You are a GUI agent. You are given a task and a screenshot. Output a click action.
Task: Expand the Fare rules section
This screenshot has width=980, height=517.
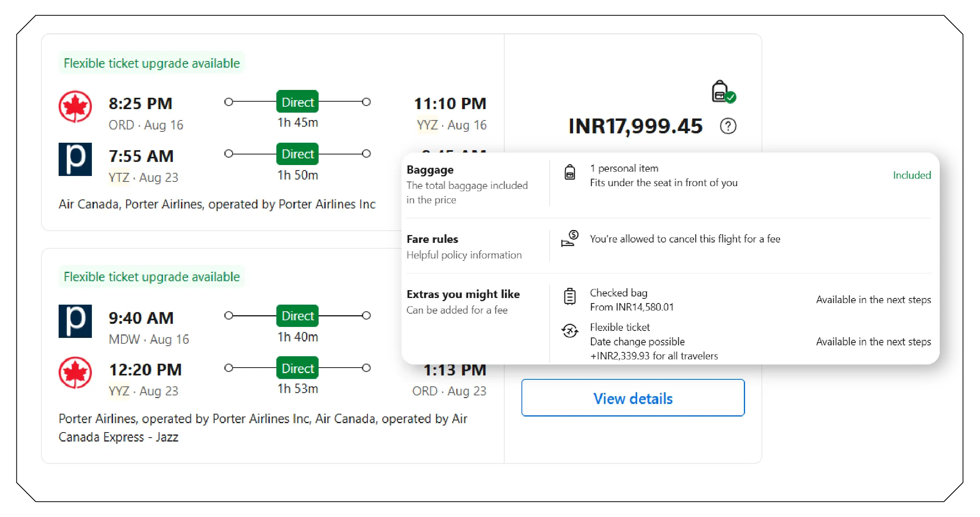point(432,239)
